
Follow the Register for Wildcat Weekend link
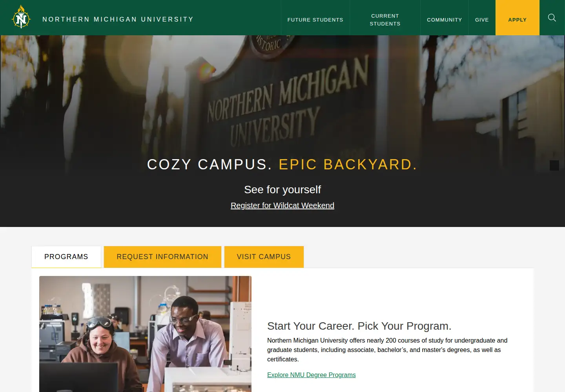tap(282, 205)
